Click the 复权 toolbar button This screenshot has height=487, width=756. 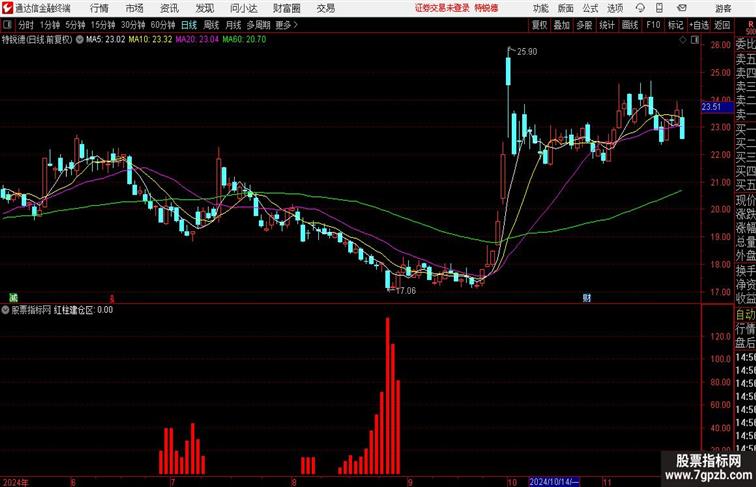539,25
